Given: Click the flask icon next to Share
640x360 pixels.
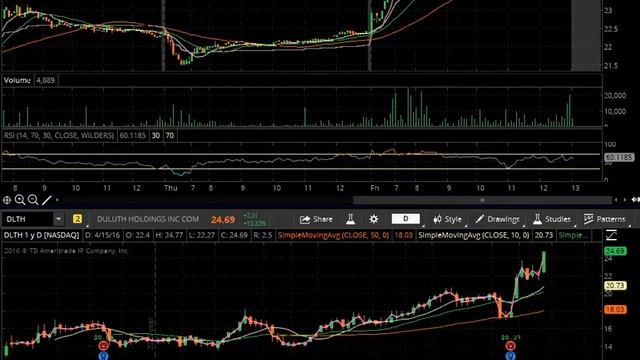Looking at the screenshot, I should tap(350, 220).
